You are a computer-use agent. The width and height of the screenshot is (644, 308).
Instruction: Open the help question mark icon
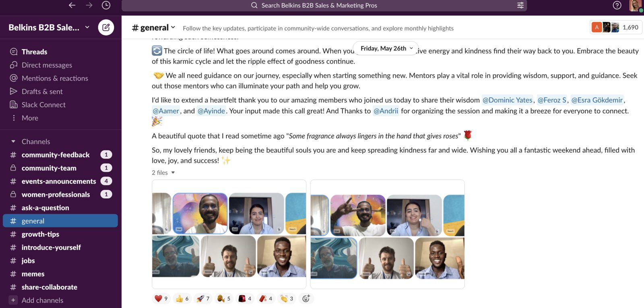pos(617,5)
